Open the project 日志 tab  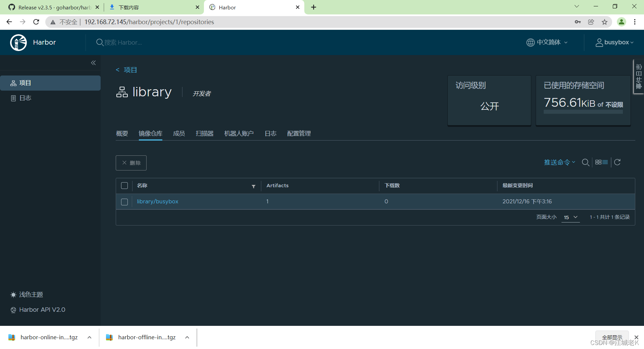(270, 134)
